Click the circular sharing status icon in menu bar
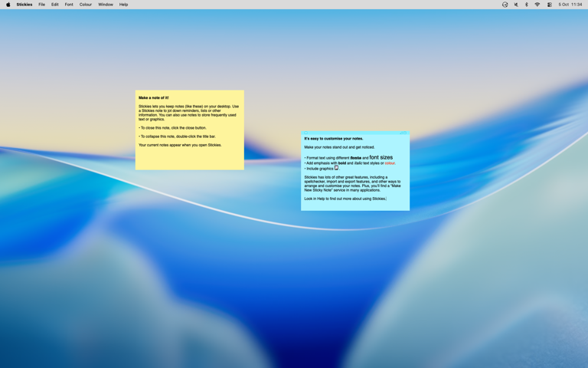 coord(505,5)
